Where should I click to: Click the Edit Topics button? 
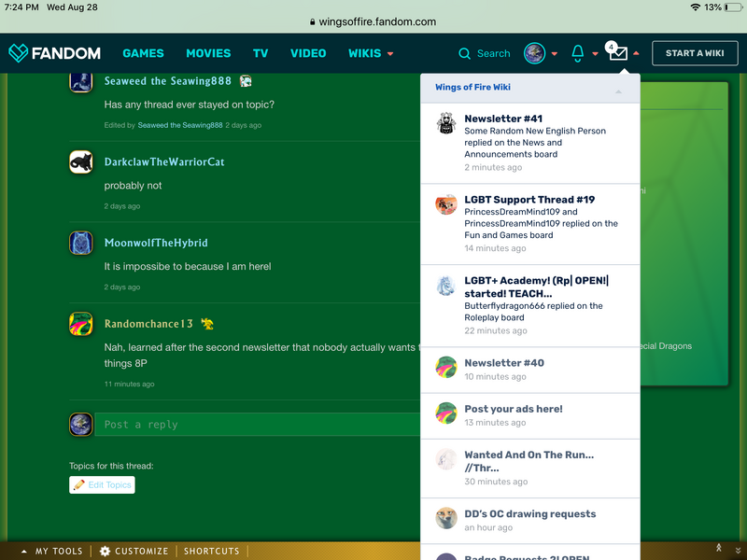(102, 485)
